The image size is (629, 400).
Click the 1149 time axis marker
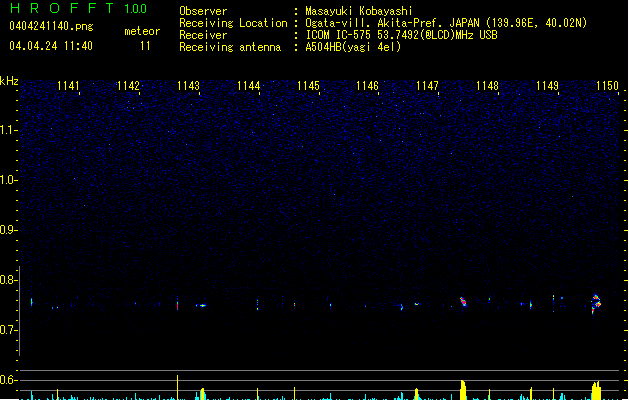point(547,86)
